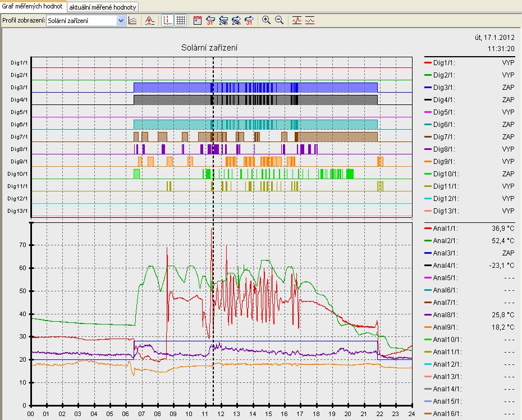Select the Dig13/1 legend entry
This screenshot has width=522, height=420.
[x=469, y=211]
